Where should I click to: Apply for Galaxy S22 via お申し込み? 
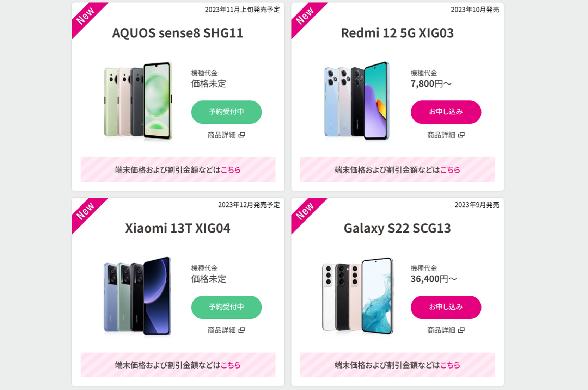pyautogui.click(x=446, y=307)
